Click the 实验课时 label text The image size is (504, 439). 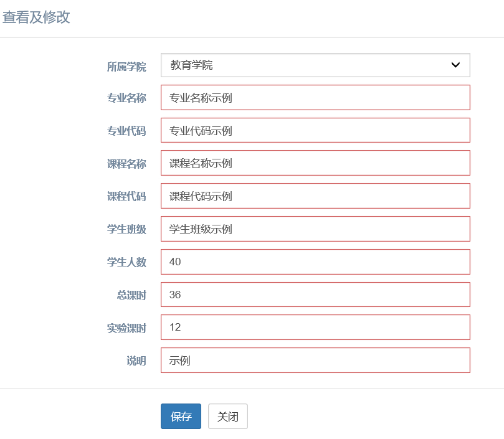(x=126, y=328)
